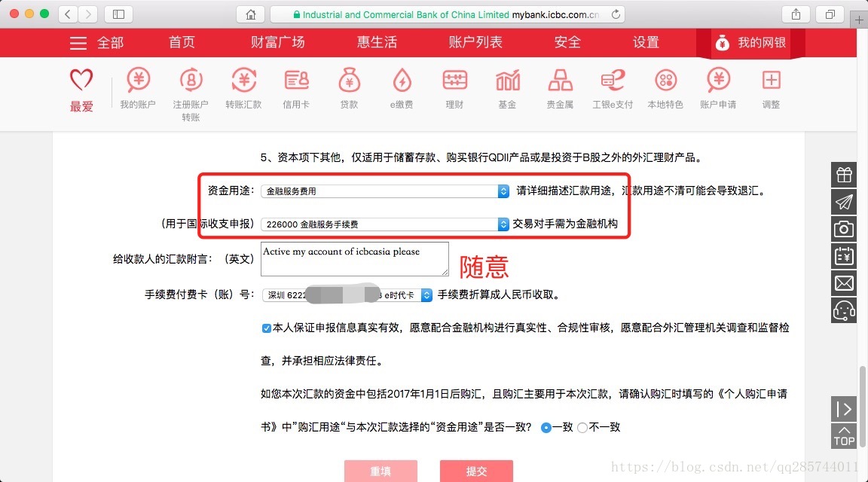This screenshot has height=482, width=868.
Task: Select the 不一致 radio button
Action: click(x=582, y=427)
